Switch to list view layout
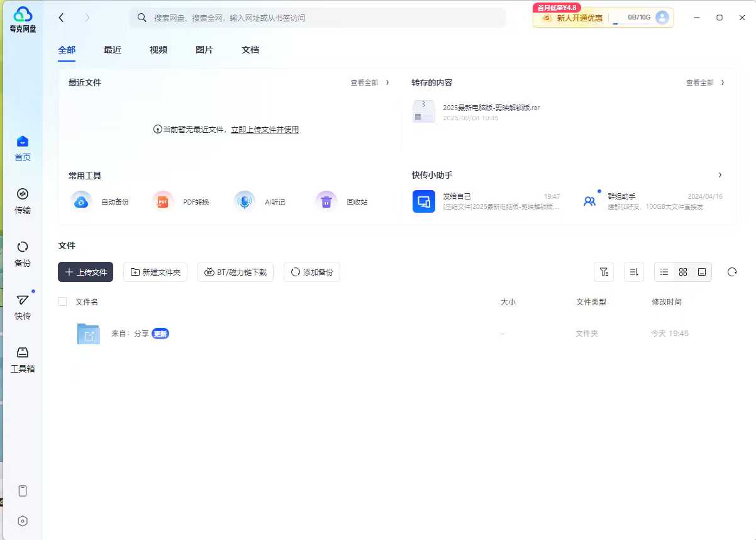Viewport: 756px width, 540px height. click(664, 272)
